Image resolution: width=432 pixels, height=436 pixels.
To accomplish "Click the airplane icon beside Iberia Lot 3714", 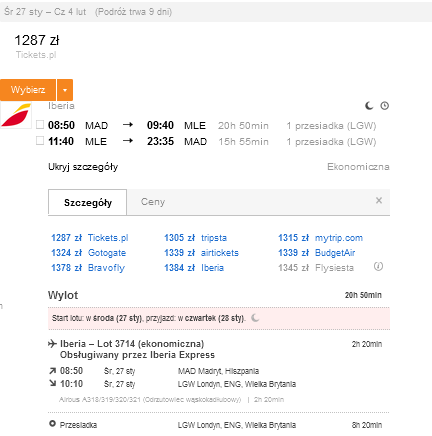I will [52, 343].
